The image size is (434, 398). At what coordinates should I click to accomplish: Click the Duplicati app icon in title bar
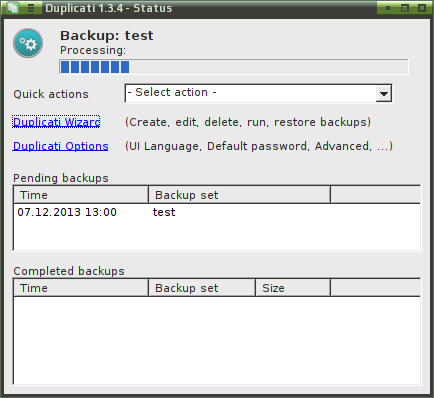[13, 8]
